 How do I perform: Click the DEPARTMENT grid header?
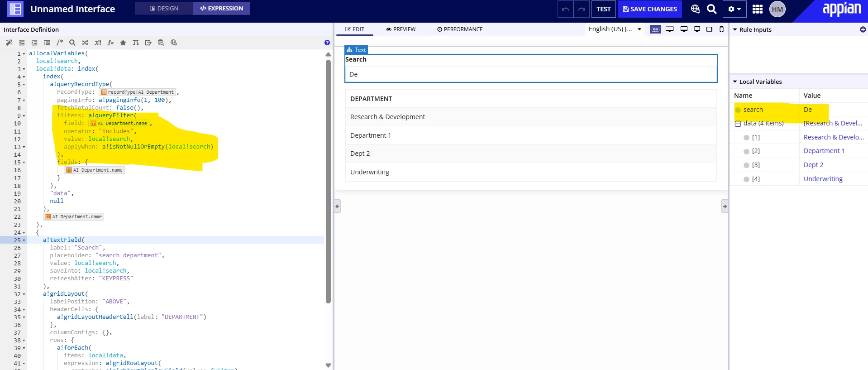(531, 99)
